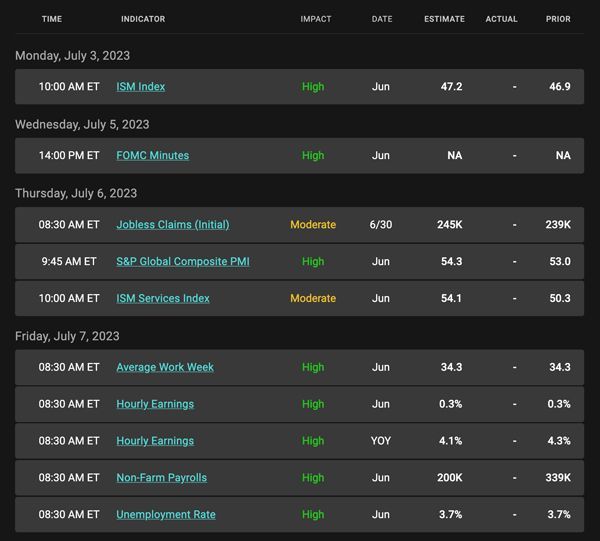600x541 pixels.
Task: Click the IMPACT column header
Action: point(316,19)
